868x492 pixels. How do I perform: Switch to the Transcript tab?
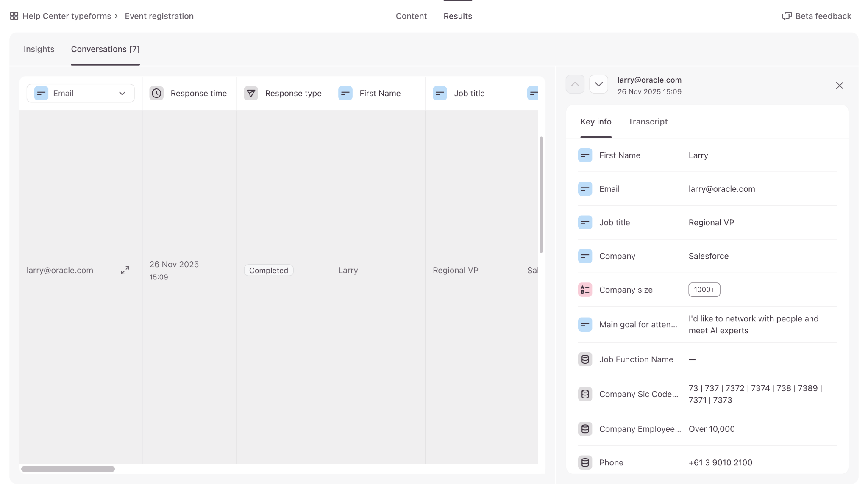coord(648,122)
